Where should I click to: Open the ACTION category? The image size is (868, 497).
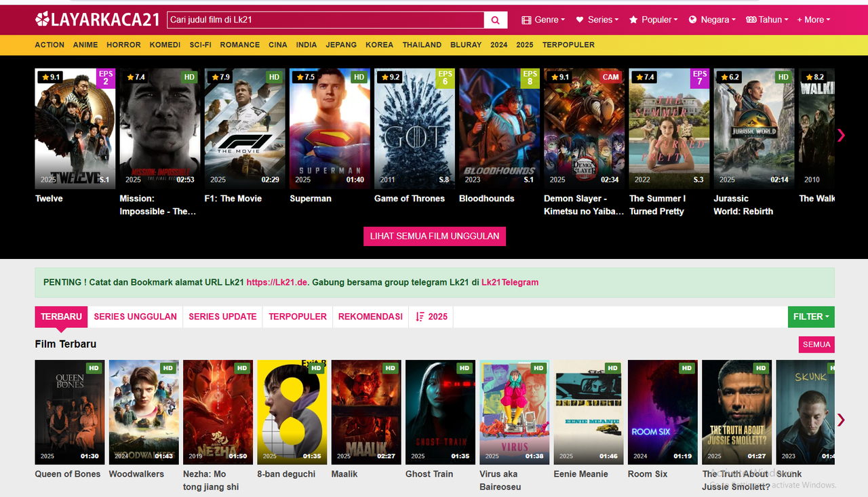point(50,45)
